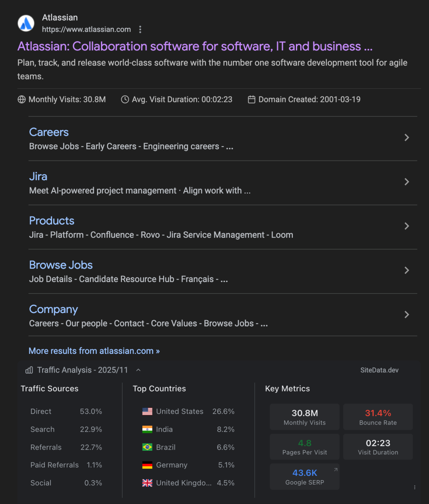Viewport: 429px width, 504px height.
Task: Click the globe icon next to Monthly Visits
Action: point(21,99)
